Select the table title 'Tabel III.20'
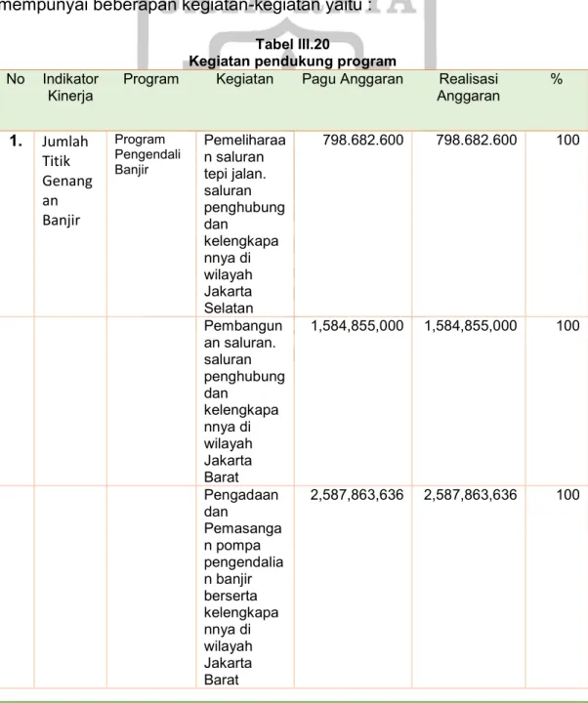The image size is (588, 703). pos(292,44)
